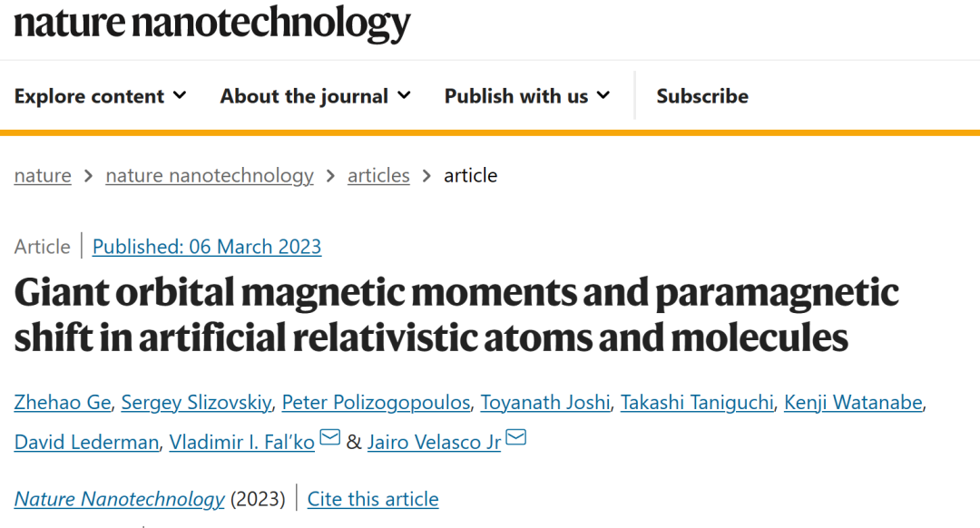View author Sergey Slizovskiy

[x=196, y=403]
